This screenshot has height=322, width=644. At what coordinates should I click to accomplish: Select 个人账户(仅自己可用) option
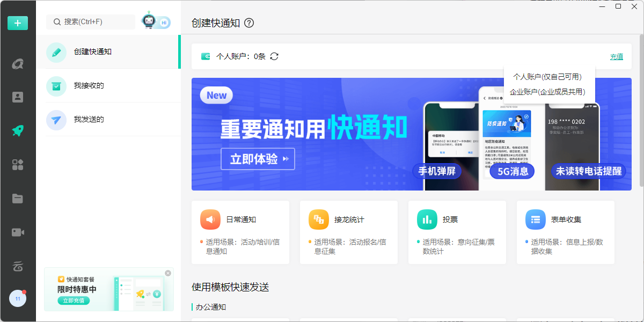(x=548, y=77)
